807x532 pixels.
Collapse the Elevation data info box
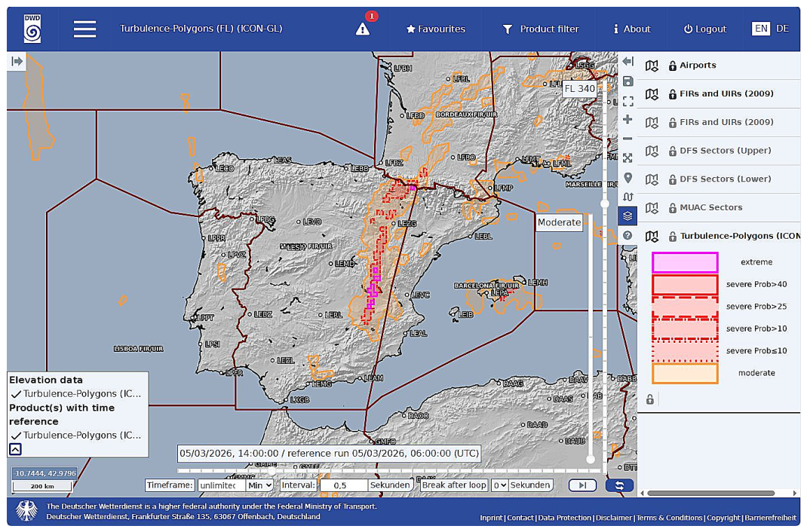click(15, 449)
